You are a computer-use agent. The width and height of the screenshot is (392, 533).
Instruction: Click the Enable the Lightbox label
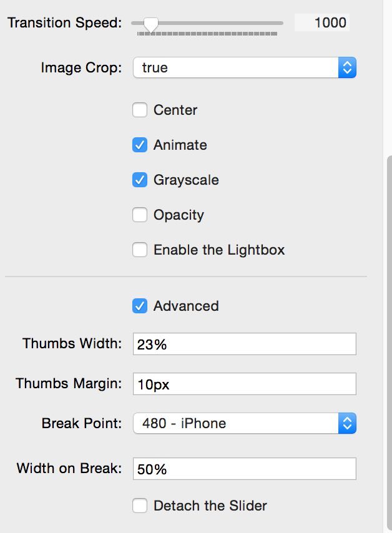(x=219, y=250)
